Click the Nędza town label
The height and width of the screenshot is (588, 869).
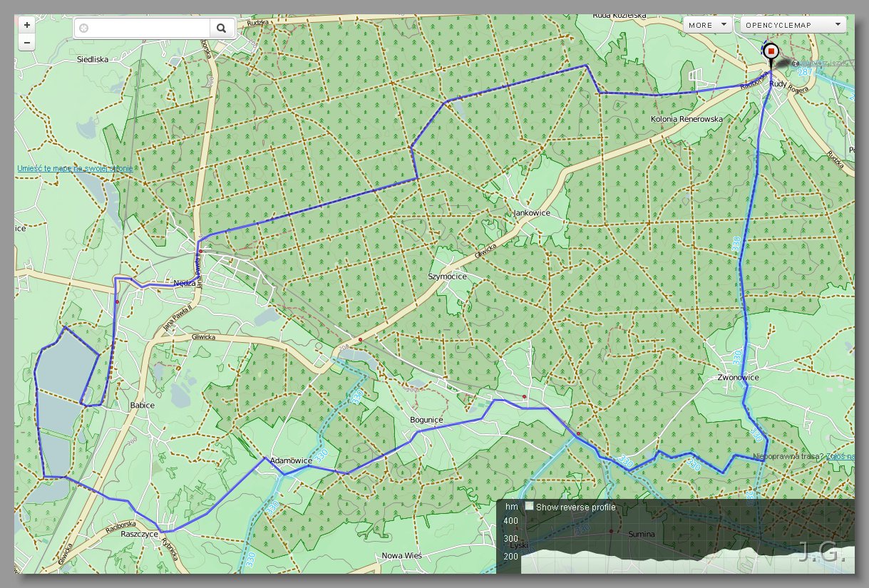click(184, 283)
